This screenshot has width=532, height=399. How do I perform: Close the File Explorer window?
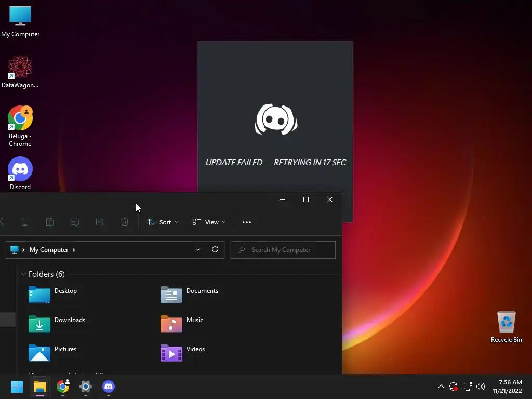tap(330, 199)
